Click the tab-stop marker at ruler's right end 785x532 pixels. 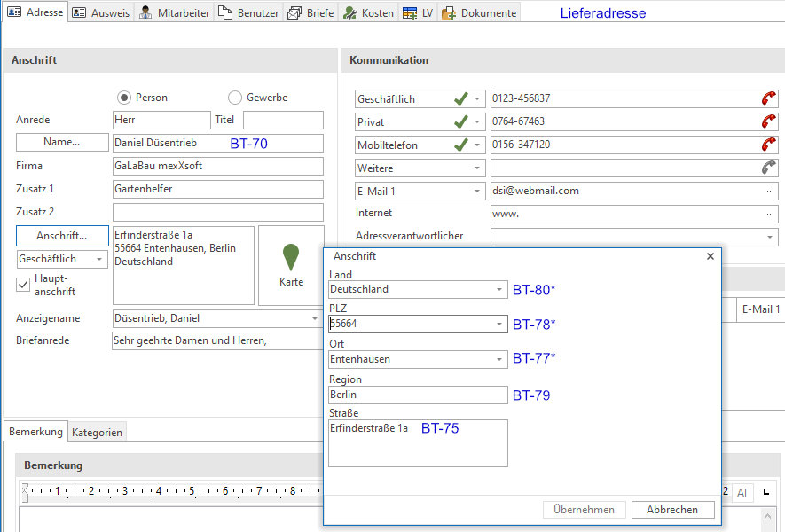click(766, 492)
